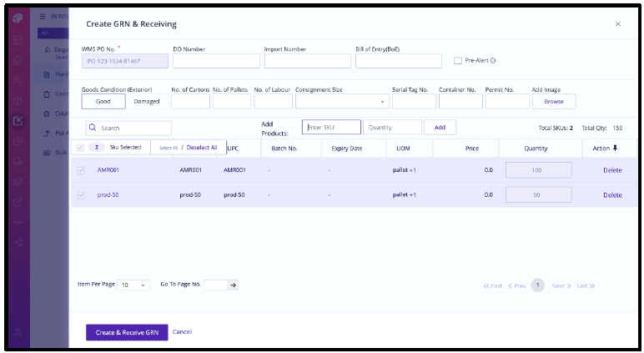Click the app logo in the sidebar

pyautogui.click(x=18, y=18)
